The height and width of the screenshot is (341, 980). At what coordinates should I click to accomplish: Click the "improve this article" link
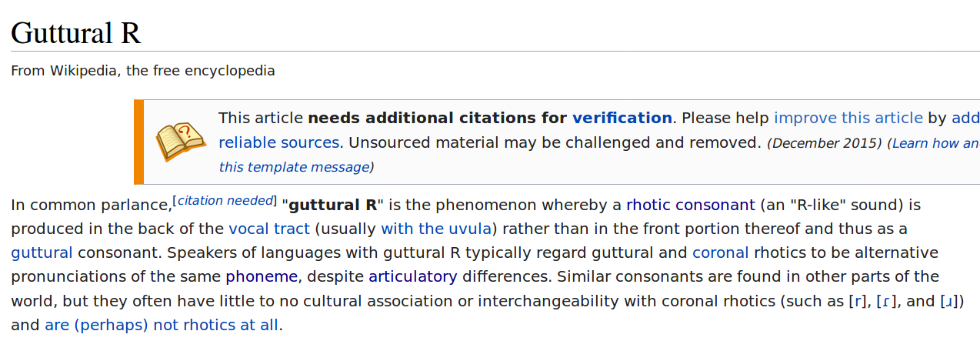pyautogui.click(x=848, y=118)
